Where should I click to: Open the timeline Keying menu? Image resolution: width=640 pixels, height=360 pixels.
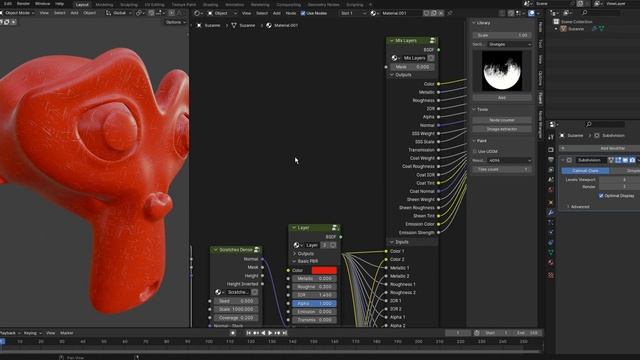tap(32, 333)
